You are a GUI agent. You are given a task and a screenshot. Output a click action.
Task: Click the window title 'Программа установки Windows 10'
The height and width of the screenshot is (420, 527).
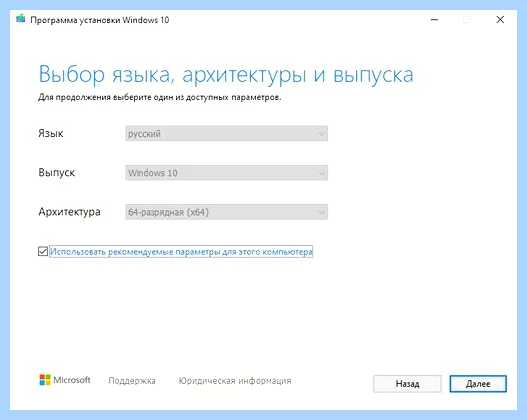[x=99, y=20]
